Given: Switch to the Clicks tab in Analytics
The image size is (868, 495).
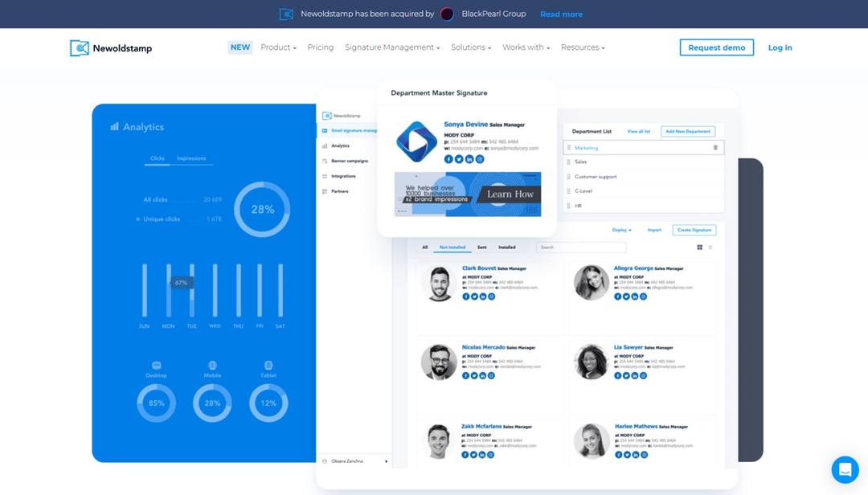Looking at the screenshot, I should 158,158.
